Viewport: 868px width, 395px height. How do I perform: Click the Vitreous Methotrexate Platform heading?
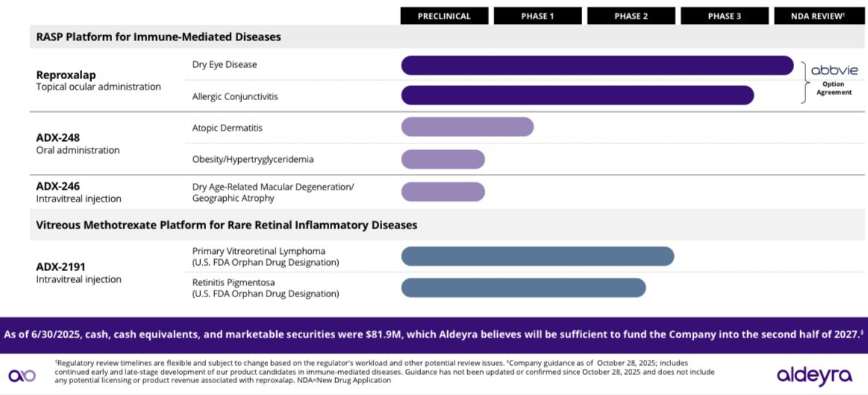(226, 226)
